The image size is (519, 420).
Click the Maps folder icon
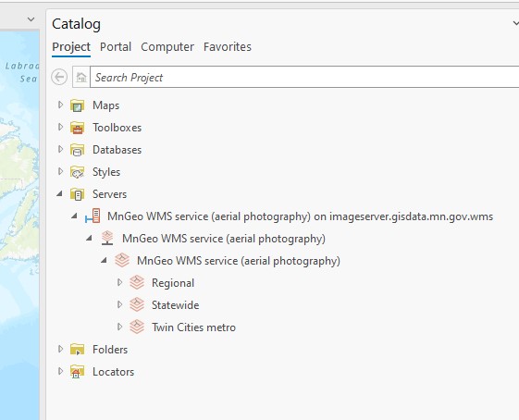click(78, 105)
